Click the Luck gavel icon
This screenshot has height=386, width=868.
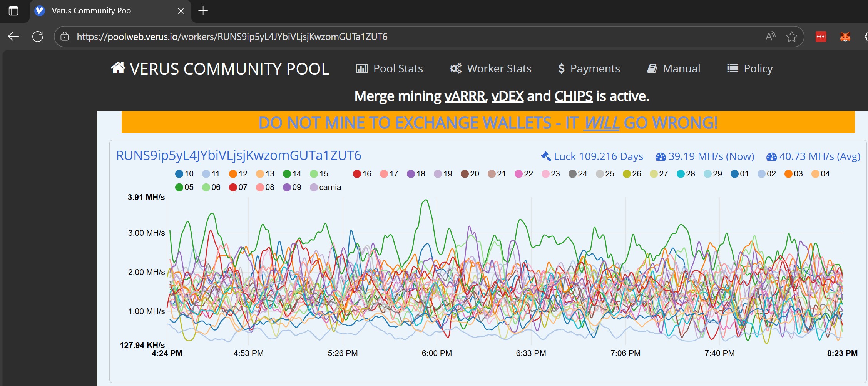[x=546, y=156]
